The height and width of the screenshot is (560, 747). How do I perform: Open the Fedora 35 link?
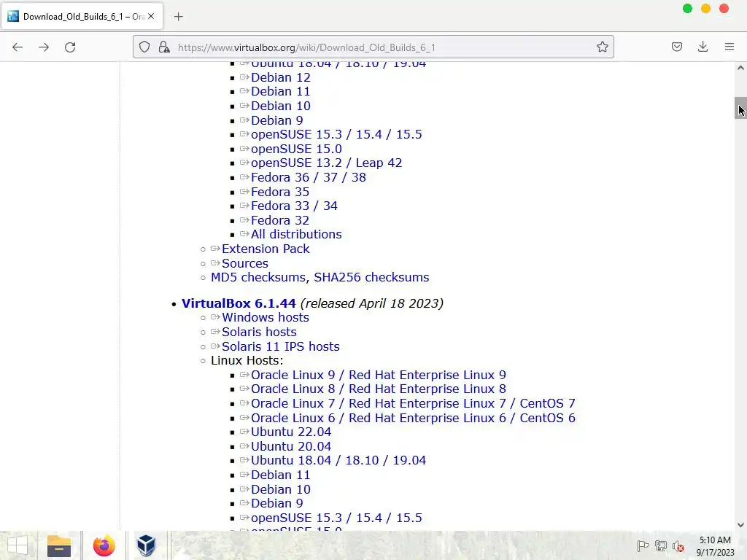coord(280,192)
